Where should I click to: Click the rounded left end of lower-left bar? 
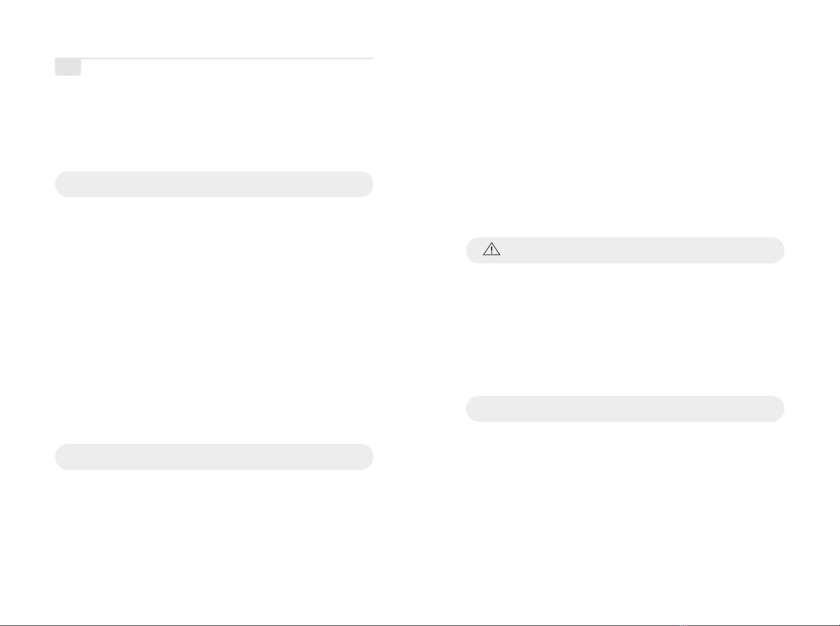(x=63, y=456)
